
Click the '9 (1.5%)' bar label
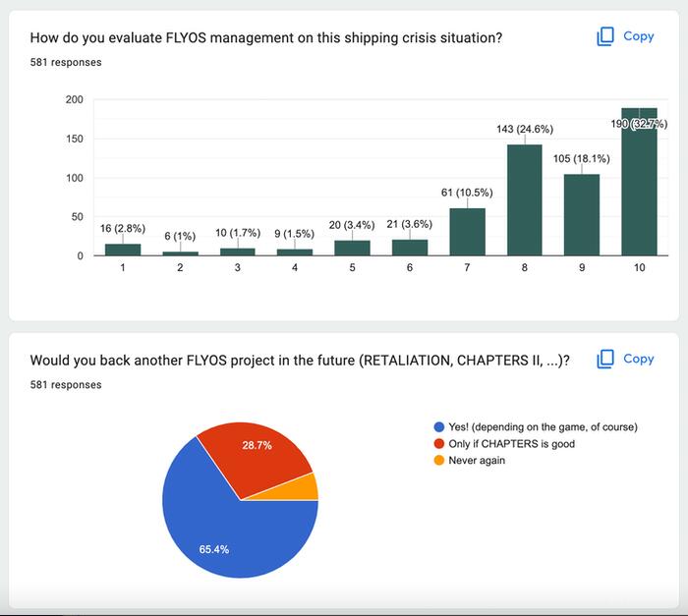pyautogui.click(x=295, y=234)
